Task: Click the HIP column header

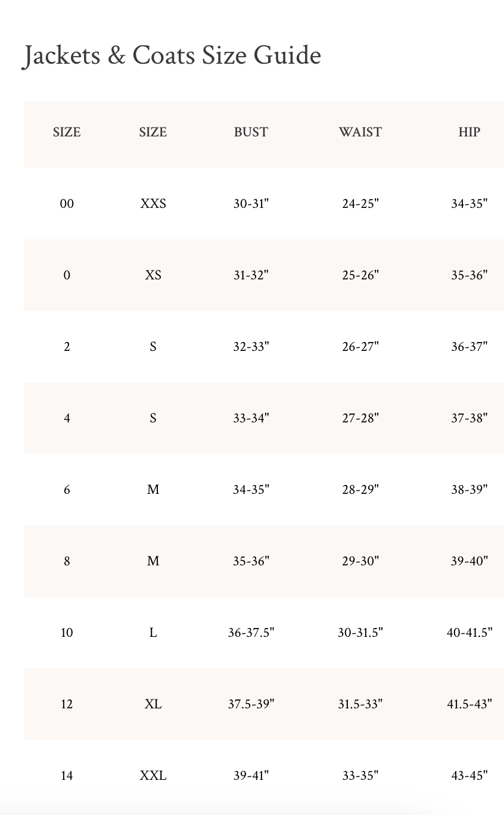Action: pos(469,132)
